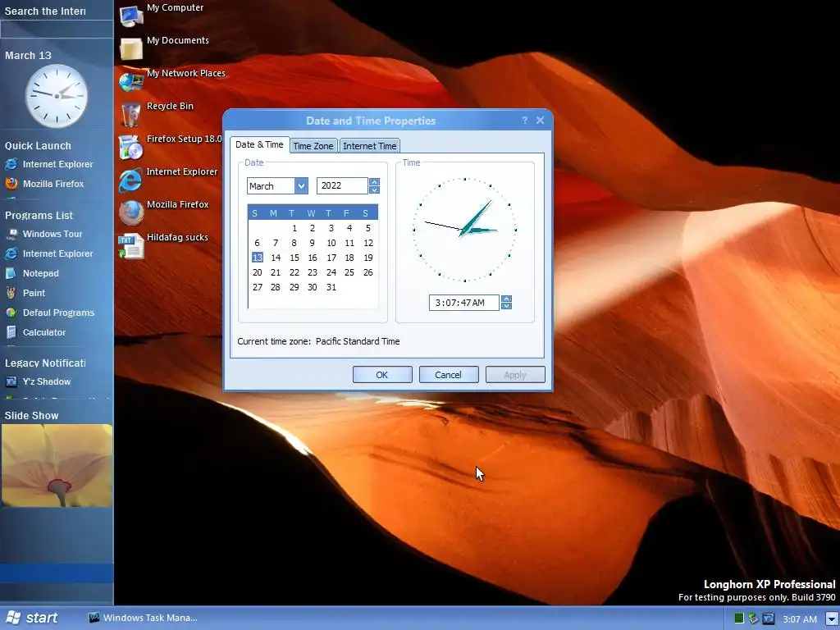Click the March 13 sidebar date

[28, 55]
